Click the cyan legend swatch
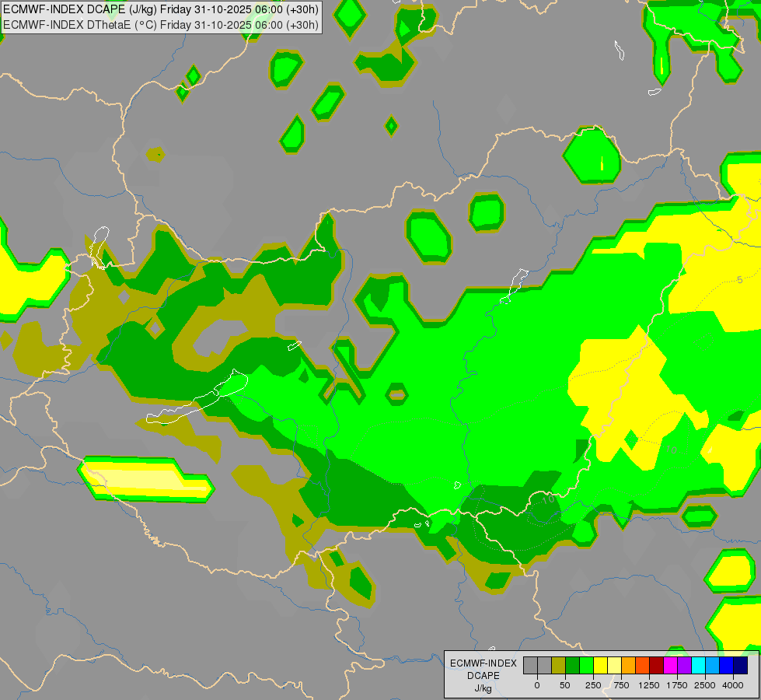This screenshot has width=761, height=700. click(698, 666)
